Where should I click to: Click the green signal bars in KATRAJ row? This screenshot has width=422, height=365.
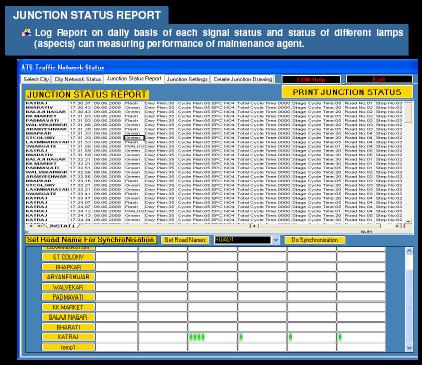pyautogui.click(x=197, y=337)
